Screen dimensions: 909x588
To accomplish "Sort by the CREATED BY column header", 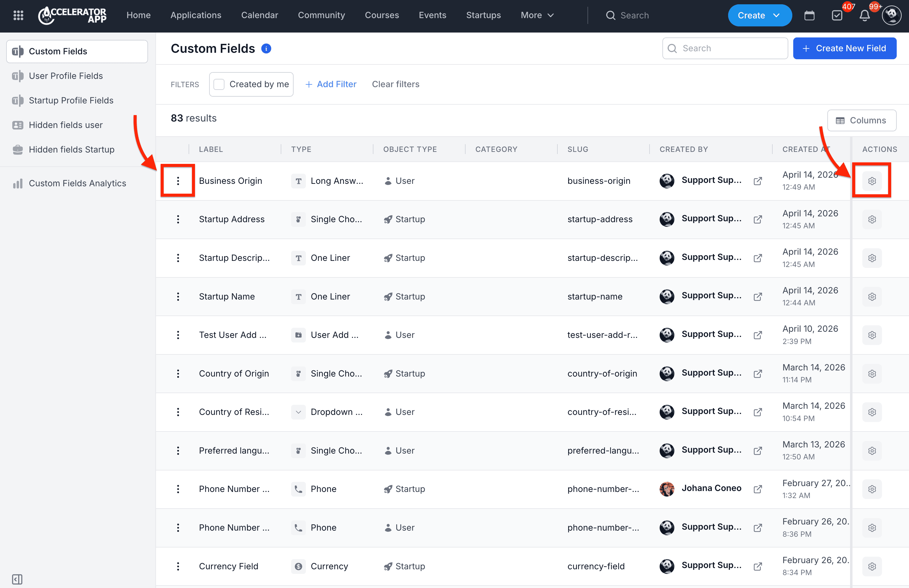I will [x=684, y=149].
